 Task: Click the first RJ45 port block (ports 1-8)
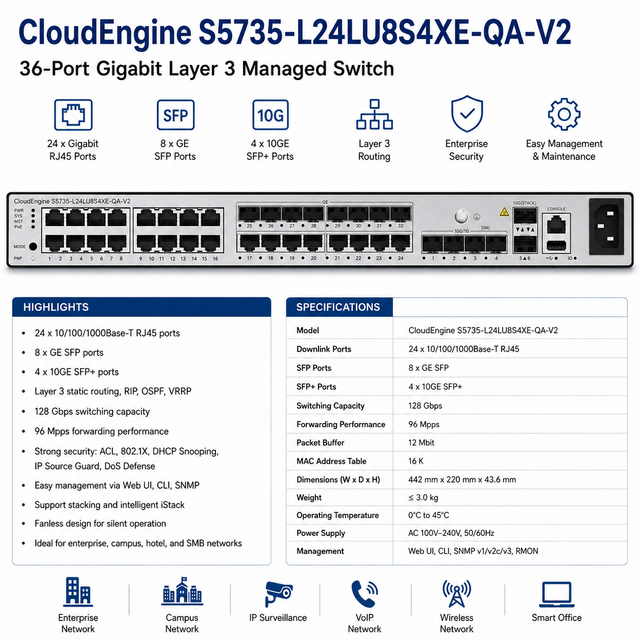86,231
